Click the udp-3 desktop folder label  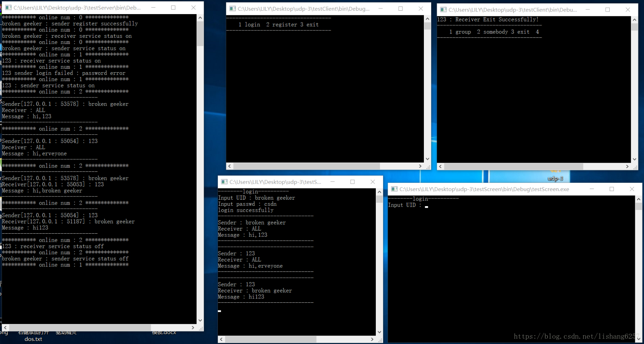tap(555, 178)
